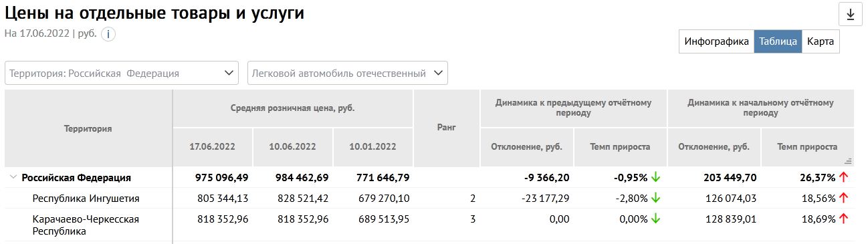Collapse the Российская Федерация row
The image size is (868, 244).
[x=13, y=177]
